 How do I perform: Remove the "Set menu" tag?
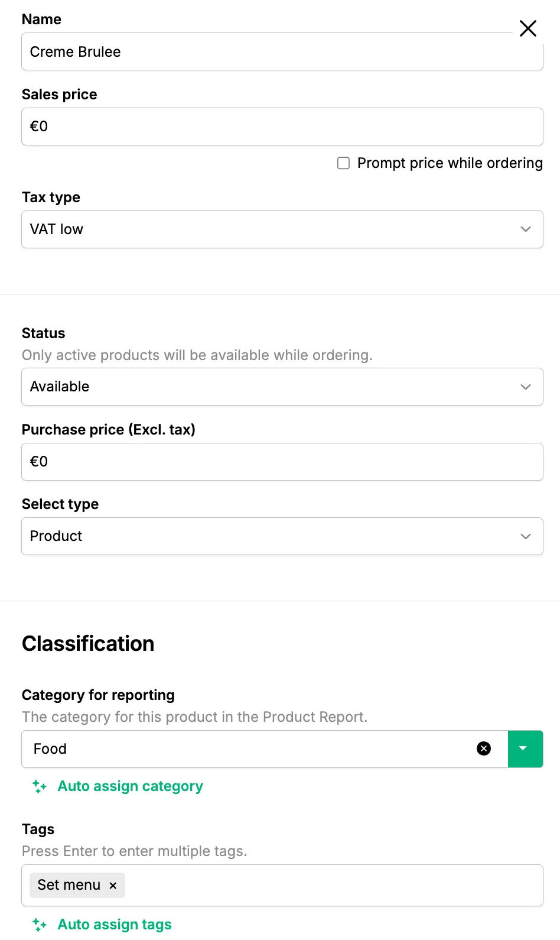click(113, 885)
